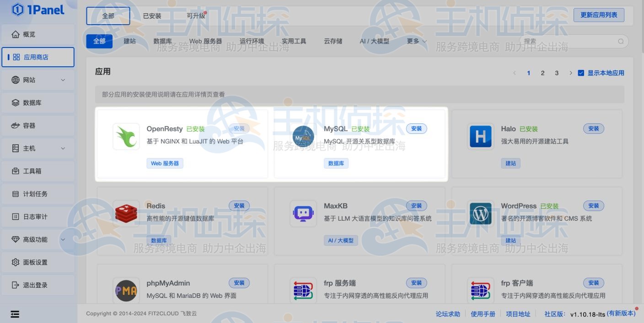Go to page 3 of the app list
644x323 pixels.
coord(557,73)
